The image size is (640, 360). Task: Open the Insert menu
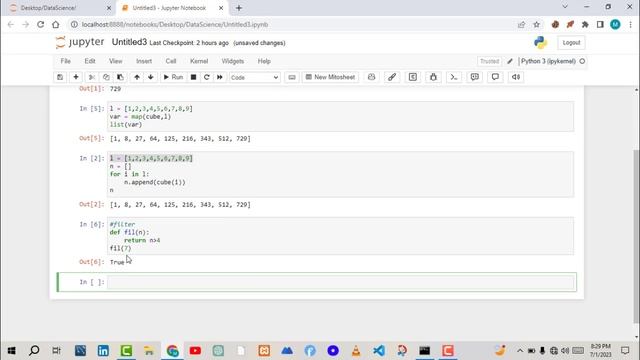pyautogui.click(x=144, y=61)
